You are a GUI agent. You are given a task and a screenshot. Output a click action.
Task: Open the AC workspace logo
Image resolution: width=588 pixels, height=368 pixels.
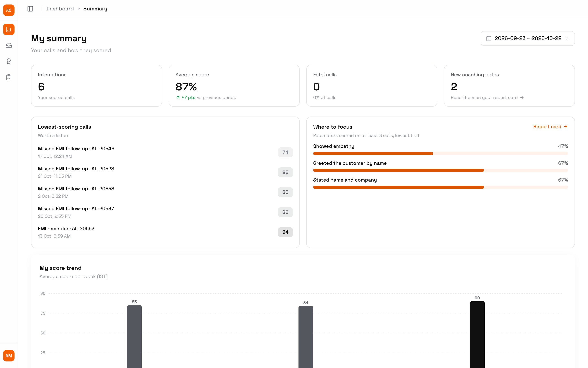(x=9, y=10)
